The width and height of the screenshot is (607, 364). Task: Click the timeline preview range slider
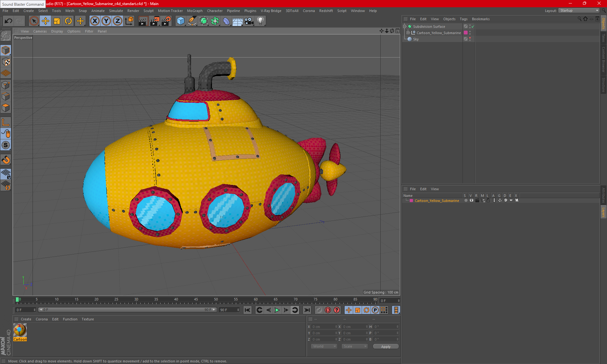pos(127,310)
